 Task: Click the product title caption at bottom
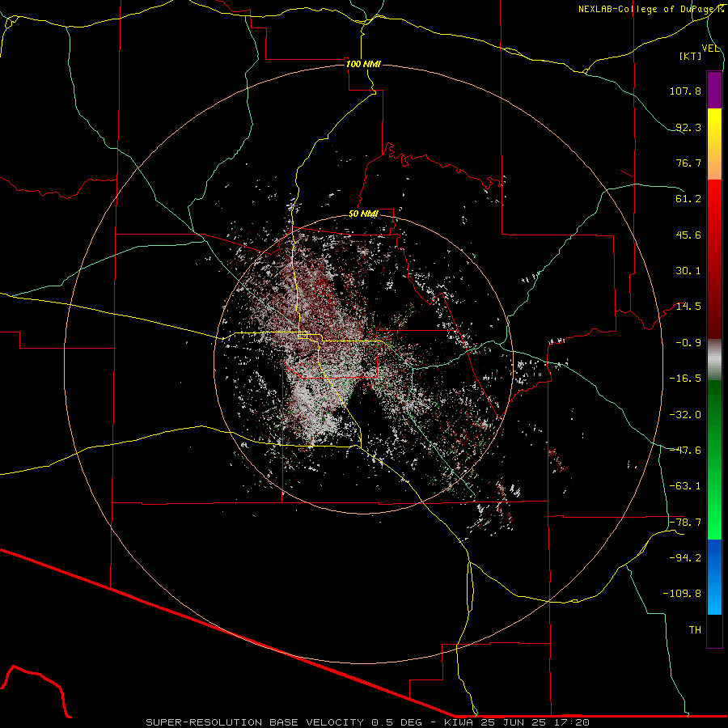click(368, 722)
